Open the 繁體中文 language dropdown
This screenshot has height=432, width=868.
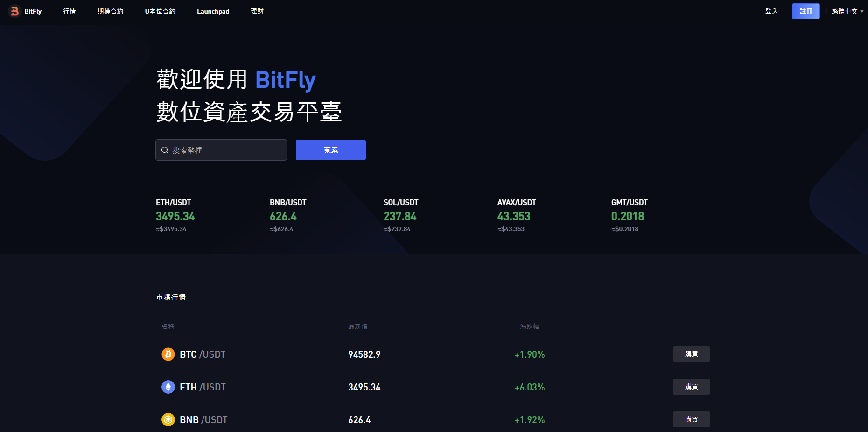click(847, 11)
